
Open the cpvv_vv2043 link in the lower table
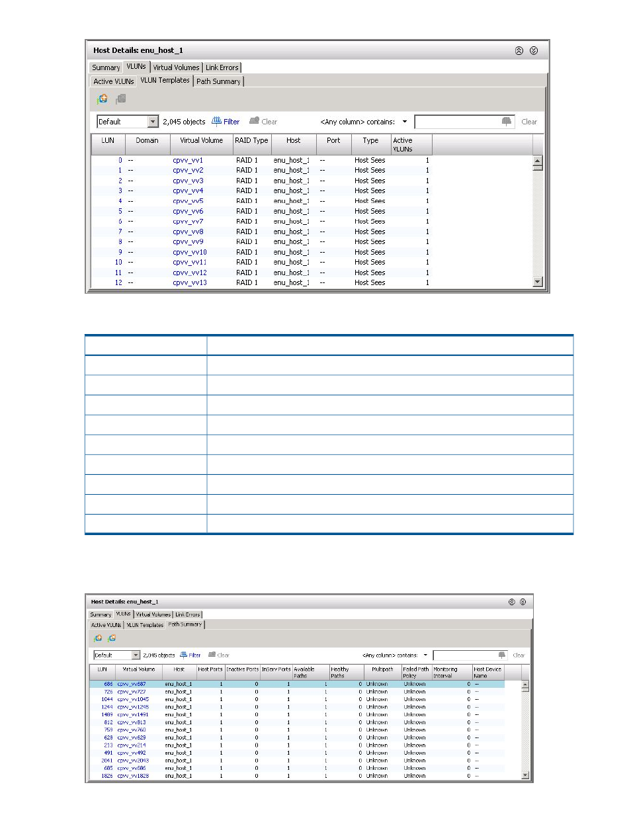point(133,761)
